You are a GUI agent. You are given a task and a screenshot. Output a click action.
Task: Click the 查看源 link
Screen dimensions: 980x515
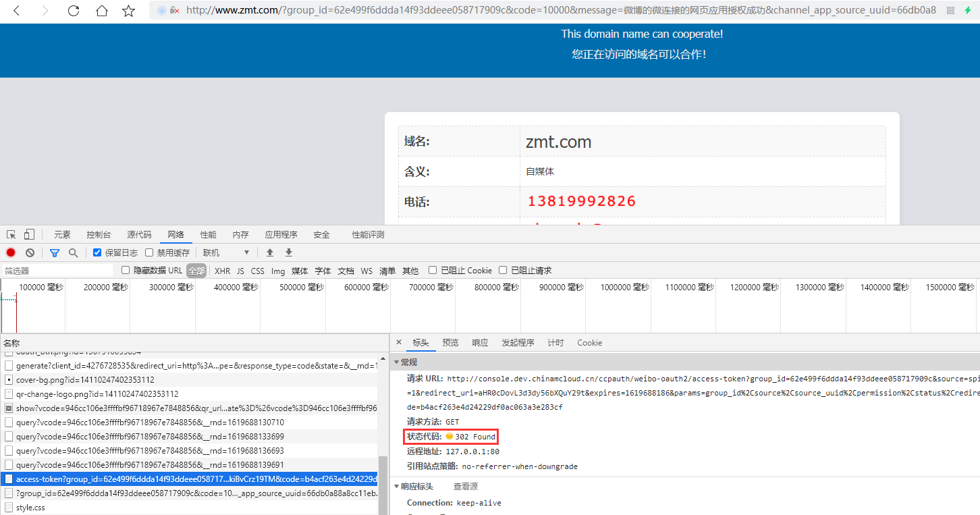[x=465, y=487]
